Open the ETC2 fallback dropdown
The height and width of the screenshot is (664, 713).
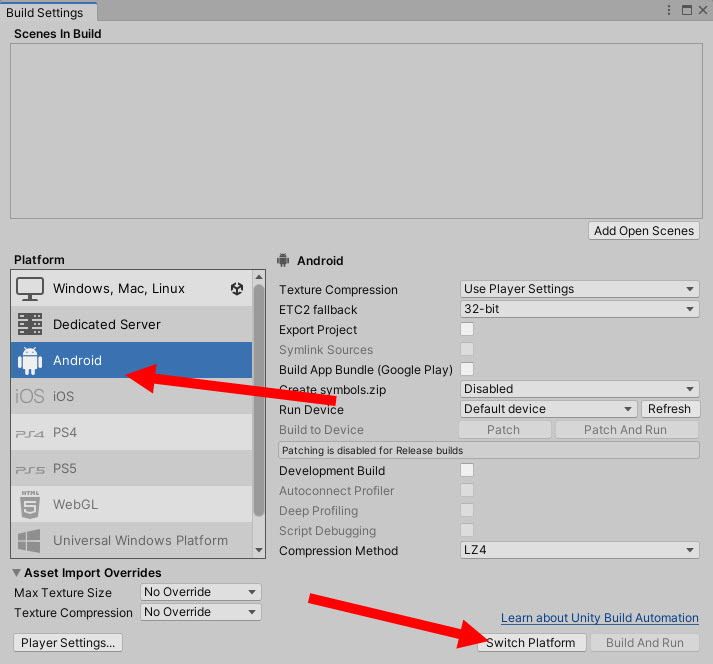click(579, 309)
